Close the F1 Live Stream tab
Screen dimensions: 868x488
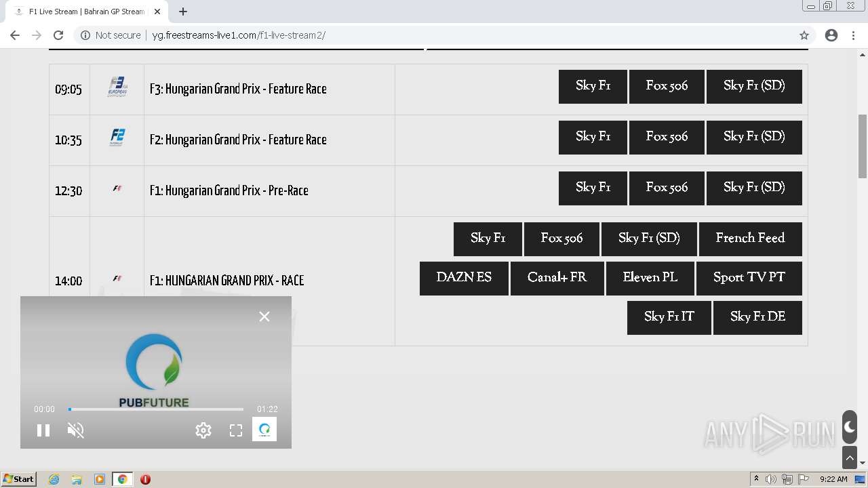157,12
